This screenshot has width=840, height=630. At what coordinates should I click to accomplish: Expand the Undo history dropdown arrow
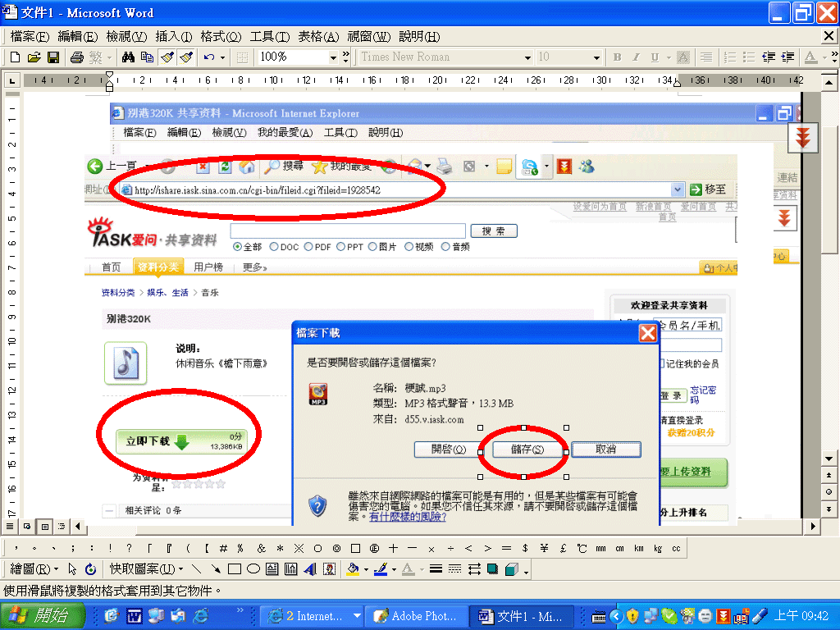click(x=223, y=57)
